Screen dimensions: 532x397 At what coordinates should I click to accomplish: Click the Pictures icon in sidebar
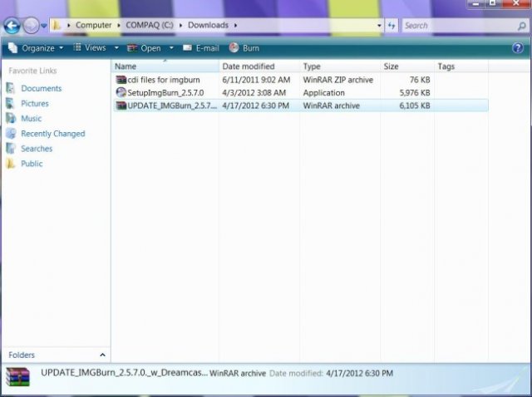[11, 104]
